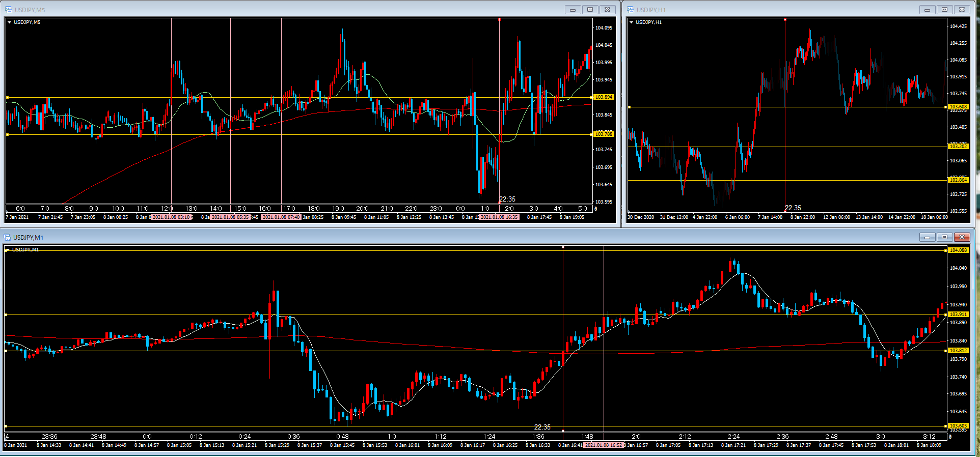Click the 2021.01.08 16:52 marker on M1 chart

pos(603,445)
